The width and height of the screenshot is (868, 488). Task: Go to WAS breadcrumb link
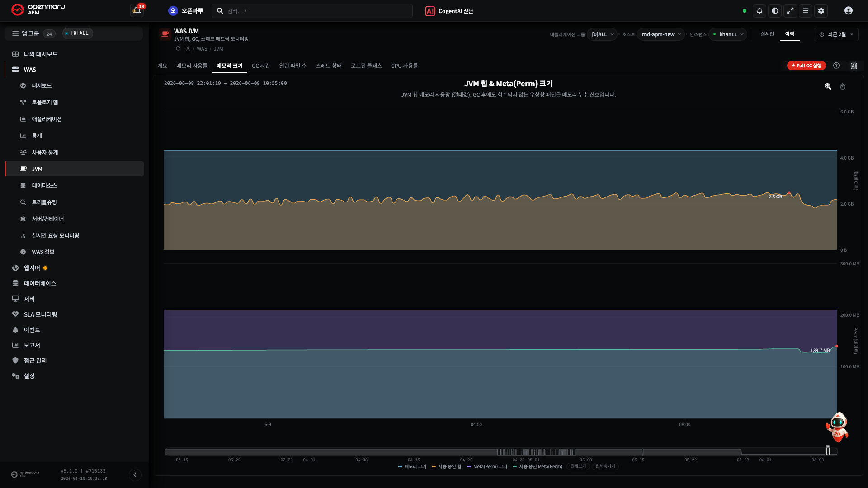tap(202, 49)
